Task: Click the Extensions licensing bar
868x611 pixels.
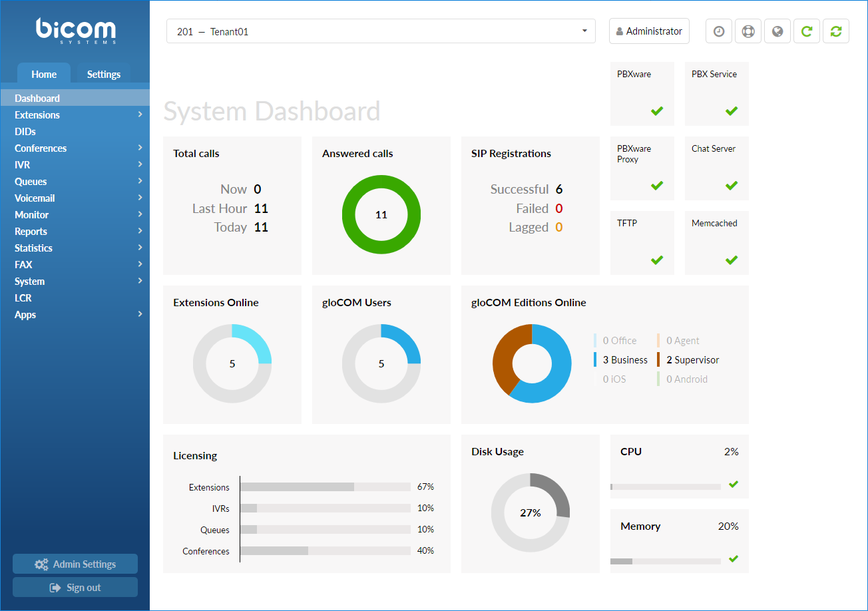Action: pyautogui.click(x=325, y=487)
